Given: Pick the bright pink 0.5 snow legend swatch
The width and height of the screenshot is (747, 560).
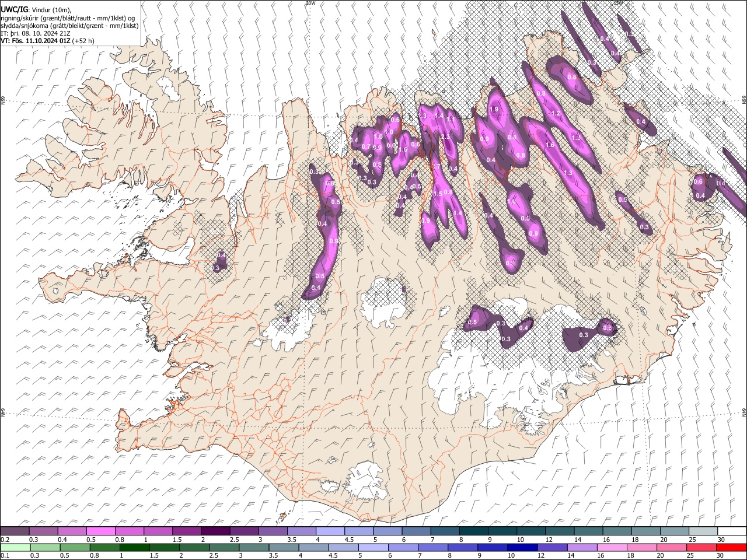Looking at the screenshot, I should tap(100, 531).
